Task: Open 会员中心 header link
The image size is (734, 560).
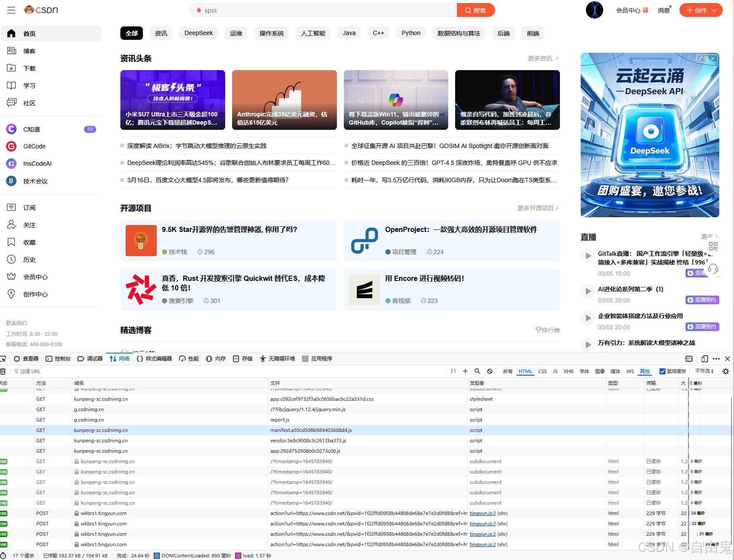Action: pyautogui.click(x=632, y=10)
